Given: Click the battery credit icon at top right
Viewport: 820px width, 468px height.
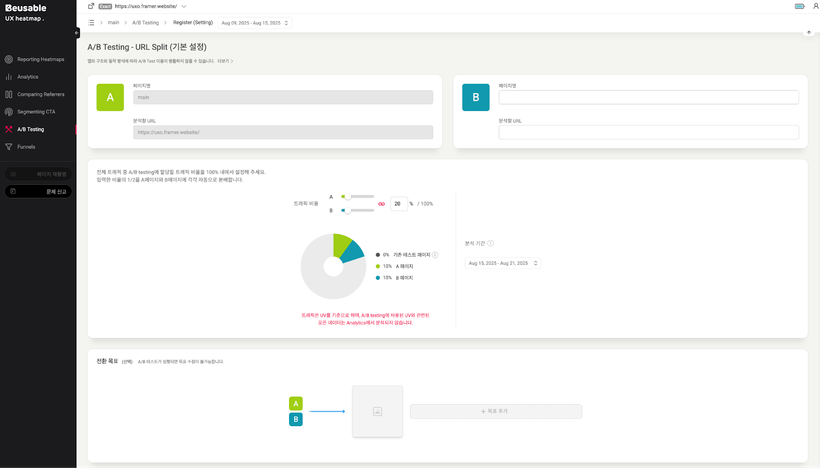Looking at the screenshot, I should click(x=799, y=6).
